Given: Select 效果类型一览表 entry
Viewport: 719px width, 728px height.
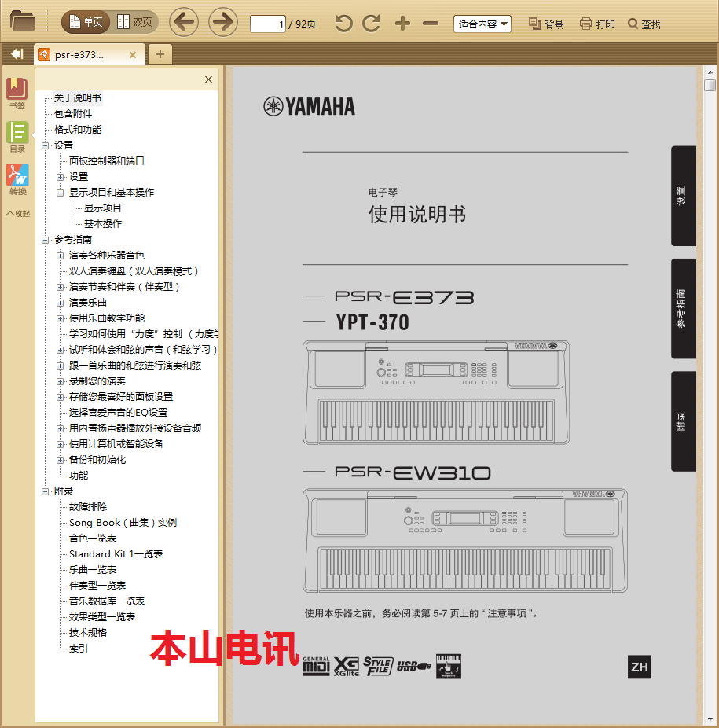Looking at the screenshot, I should (x=101, y=617).
